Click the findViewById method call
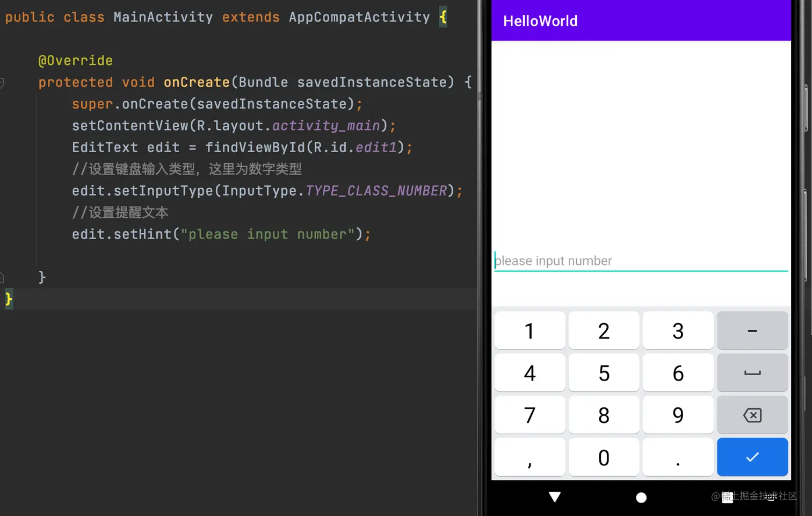The image size is (812, 516). coord(255,147)
